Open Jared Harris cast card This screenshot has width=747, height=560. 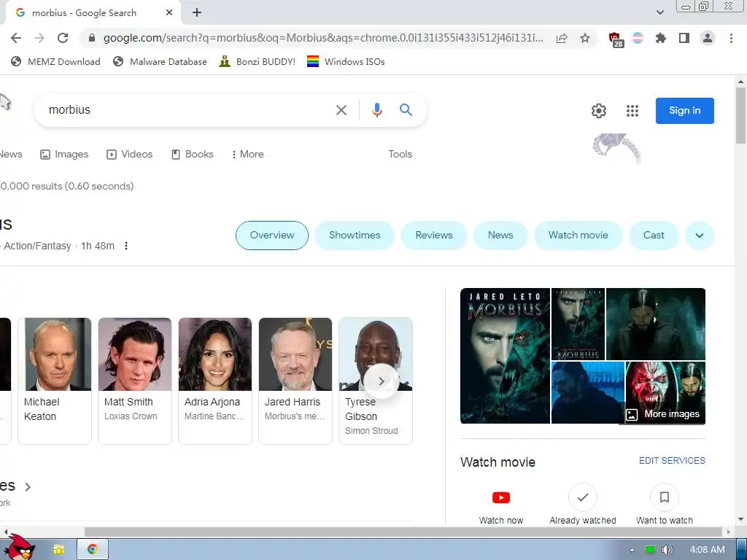(x=295, y=381)
